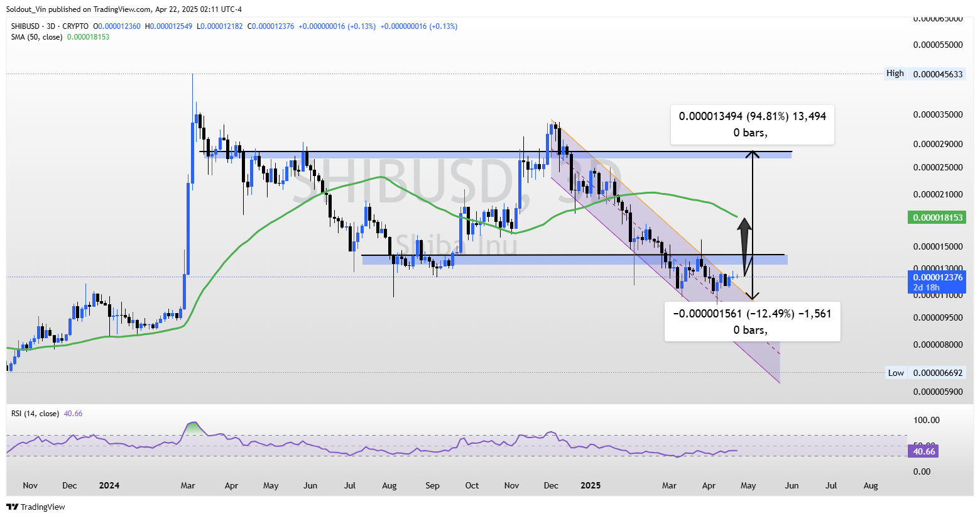980x518 pixels.
Task: Click the 0.000055000 price axis label
Action: coord(937,45)
